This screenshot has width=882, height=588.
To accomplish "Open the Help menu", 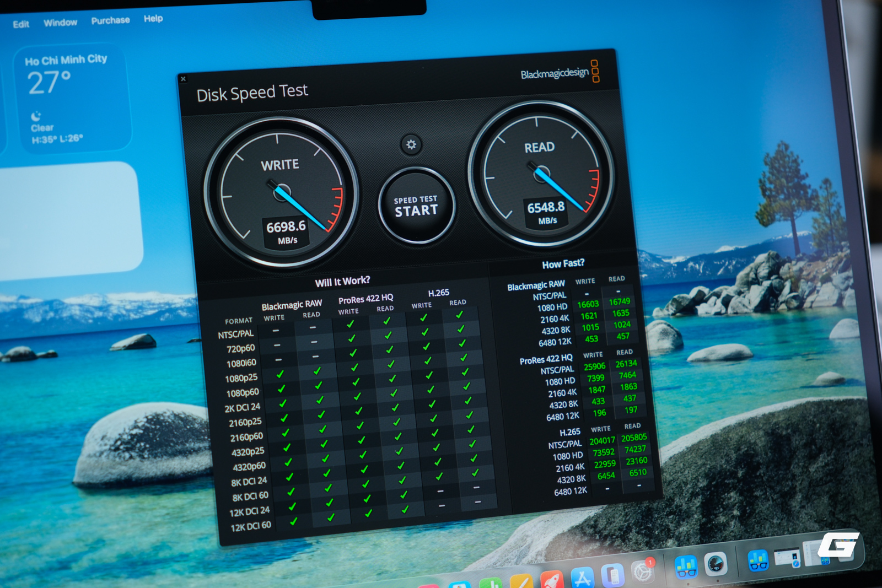I will pos(153,19).
